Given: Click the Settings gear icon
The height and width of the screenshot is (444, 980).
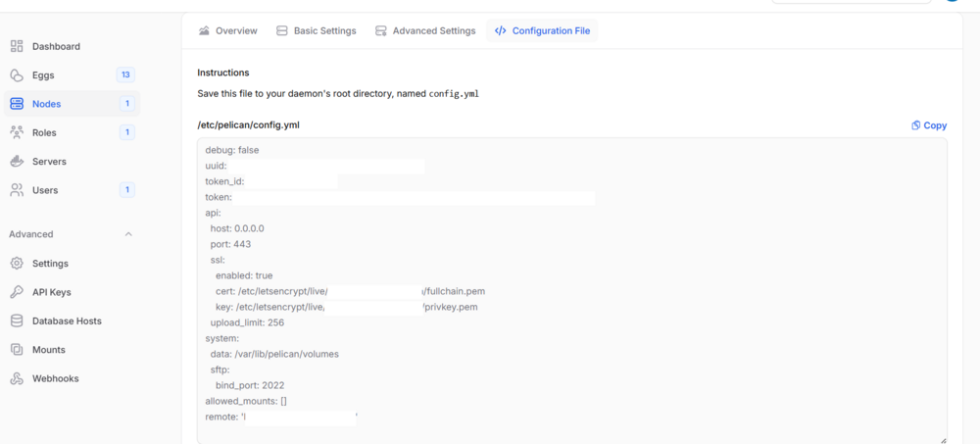Looking at the screenshot, I should 17,264.
